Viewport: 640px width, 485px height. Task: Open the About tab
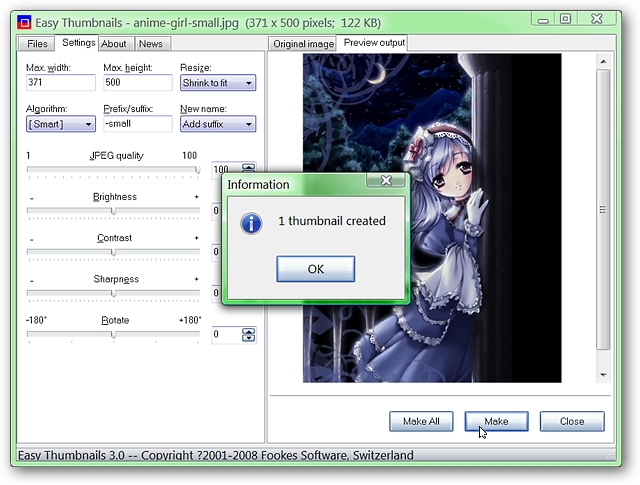[x=114, y=44]
